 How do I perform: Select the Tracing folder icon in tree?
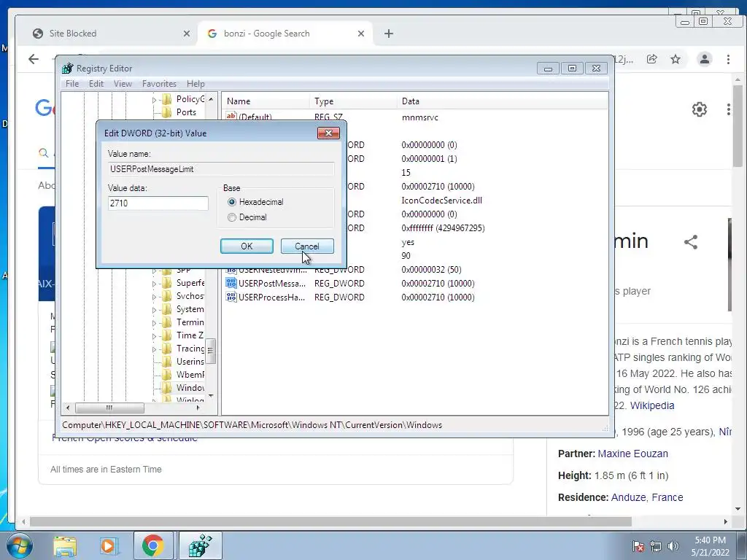pos(167,349)
